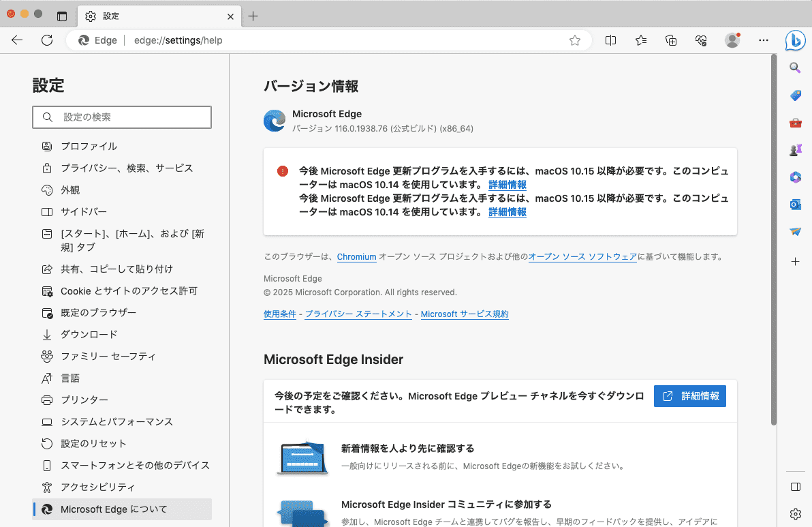This screenshot has width=812, height=527.
Task: Open サイドバー settings section
Action: 122,211
